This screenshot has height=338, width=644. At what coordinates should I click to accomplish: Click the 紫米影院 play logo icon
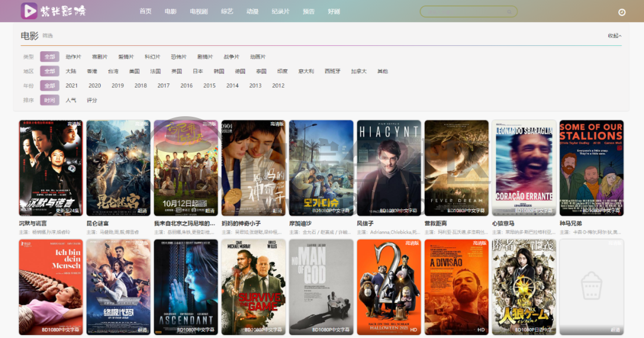[x=29, y=11]
